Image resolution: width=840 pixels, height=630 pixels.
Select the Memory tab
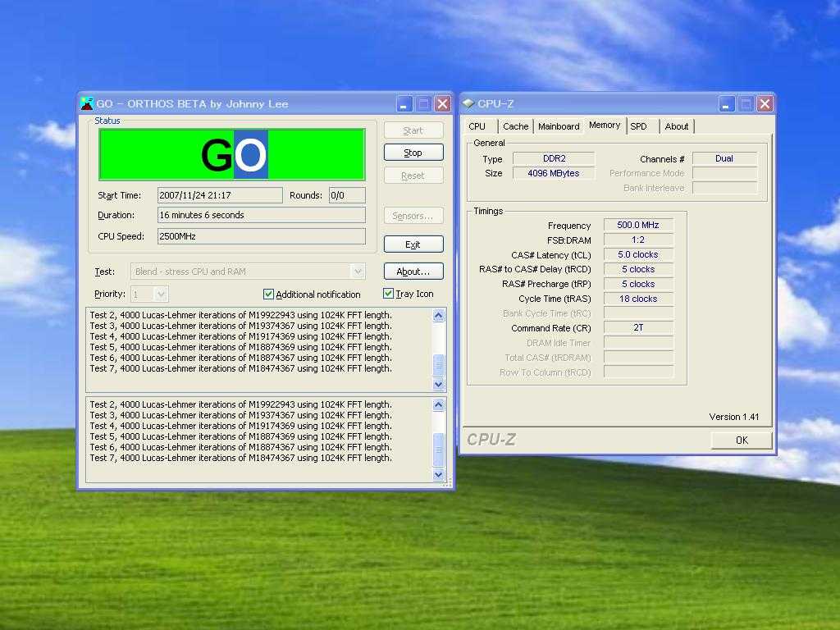coord(605,126)
